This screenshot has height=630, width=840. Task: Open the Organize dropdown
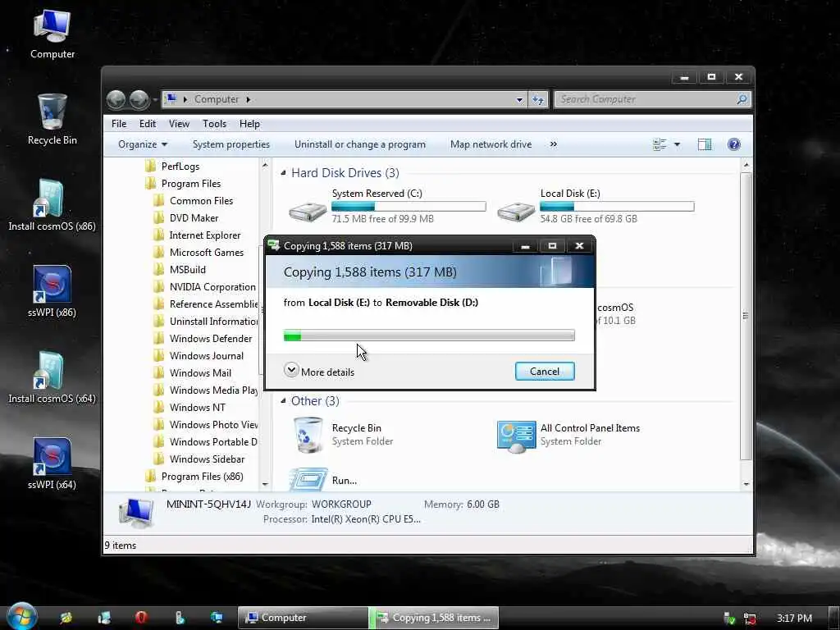pyautogui.click(x=143, y=144)
